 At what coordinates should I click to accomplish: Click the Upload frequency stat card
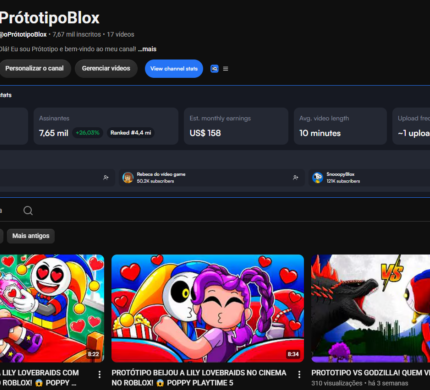(411, 126)
